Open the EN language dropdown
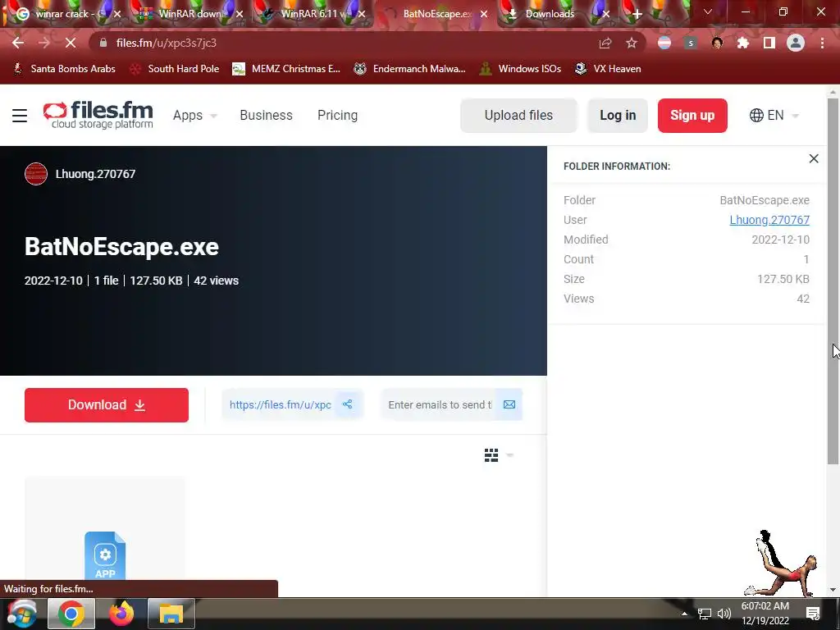 [774, 115]
